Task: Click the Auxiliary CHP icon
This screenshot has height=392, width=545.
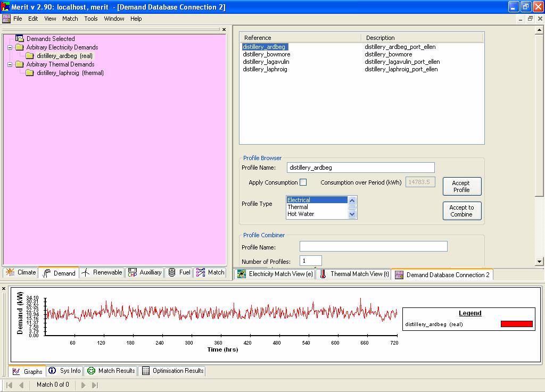Action: [133, 272]
